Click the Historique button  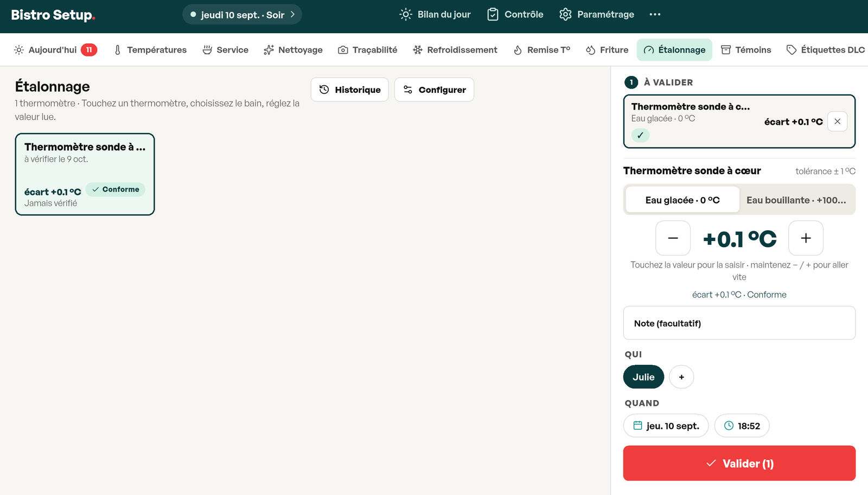click(350, 90)
